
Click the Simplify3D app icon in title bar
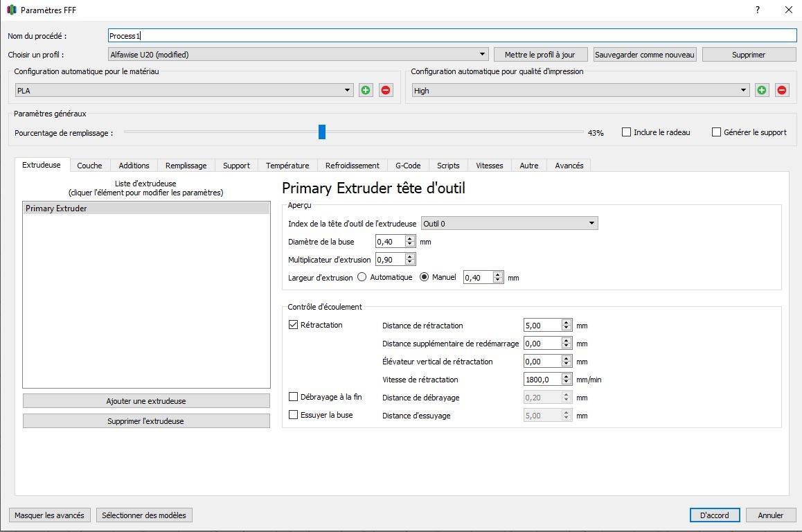[x=11, y=10]
